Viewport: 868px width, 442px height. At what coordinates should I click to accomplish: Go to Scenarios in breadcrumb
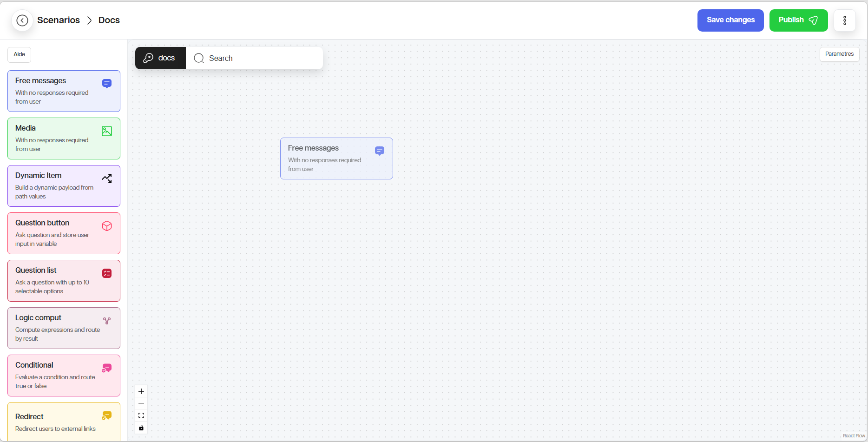coord(59,20)
